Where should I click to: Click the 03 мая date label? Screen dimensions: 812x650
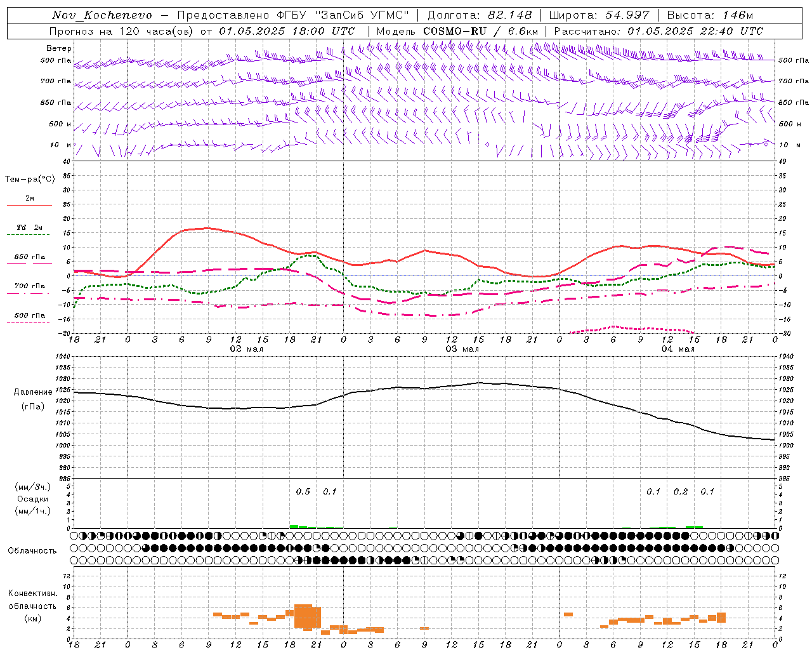[x=462, y=349]
